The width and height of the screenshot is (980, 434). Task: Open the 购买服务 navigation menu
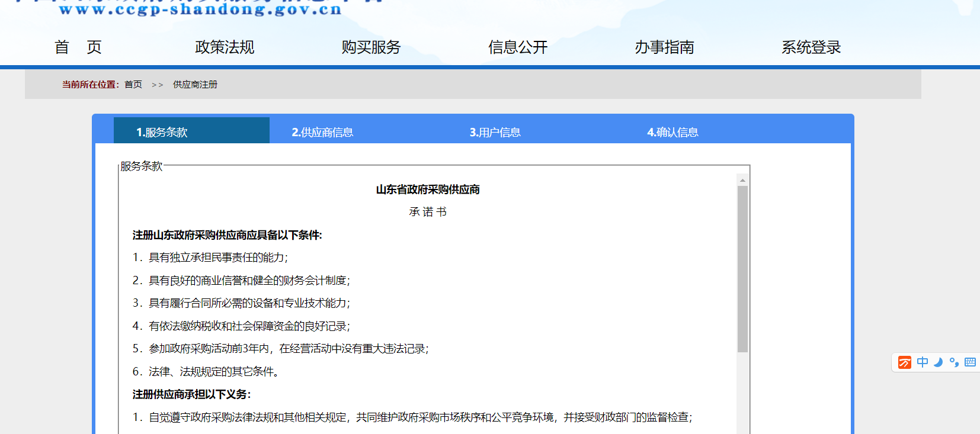point(371,47)
